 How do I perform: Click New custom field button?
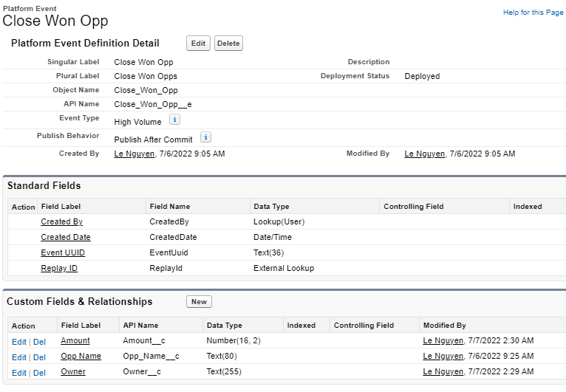click(x=199, y=302)
